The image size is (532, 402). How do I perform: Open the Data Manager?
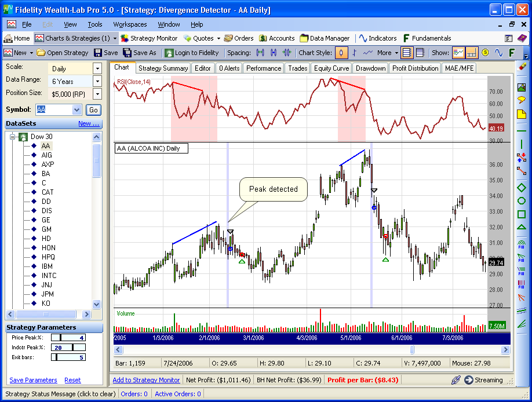pyautogui.click(x=325, y=38)
